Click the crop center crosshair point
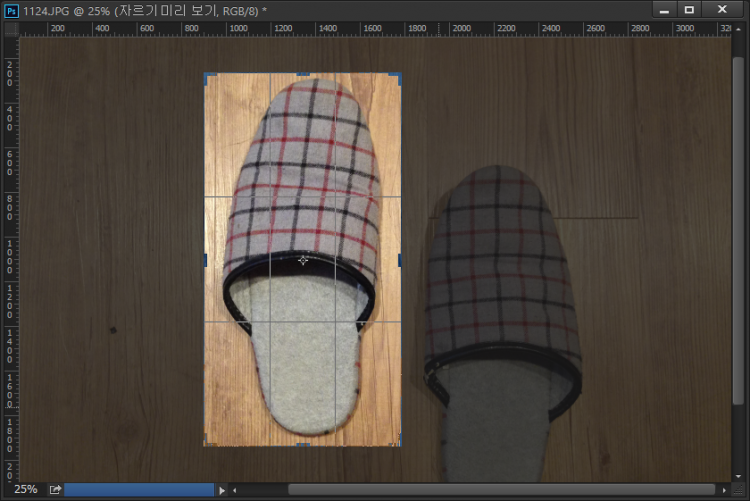Screen dimensions: 750x501 pos(303,260)
